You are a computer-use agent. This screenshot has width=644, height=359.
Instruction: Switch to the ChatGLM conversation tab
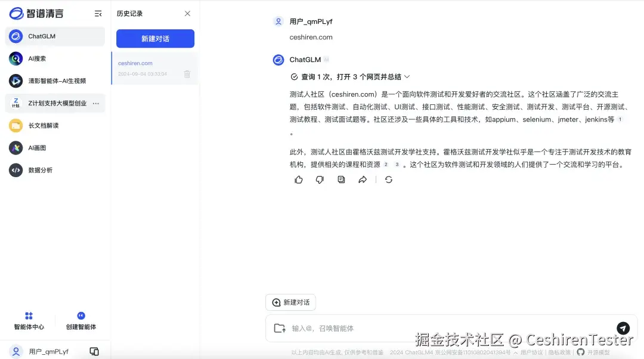point(55,36)
